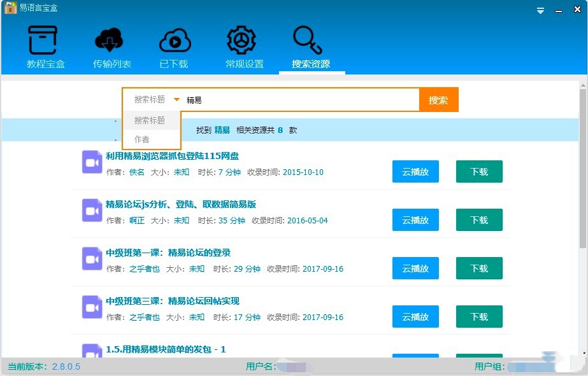588x376 pixels.
Task: Click 下载 for 精易论坛js分析 tutorial
Action: pyautogui.click(x=479, y=220)
